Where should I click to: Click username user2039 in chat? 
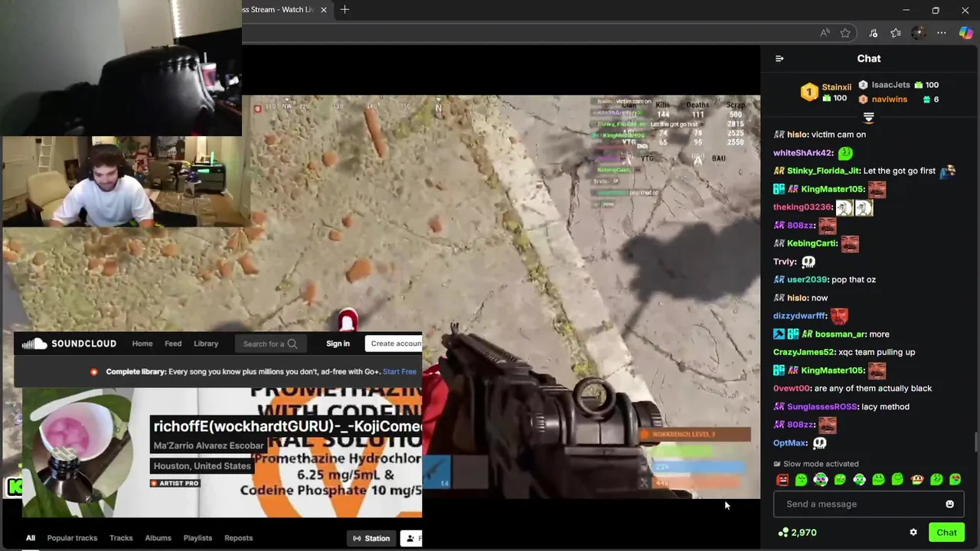tap(808, 279)
